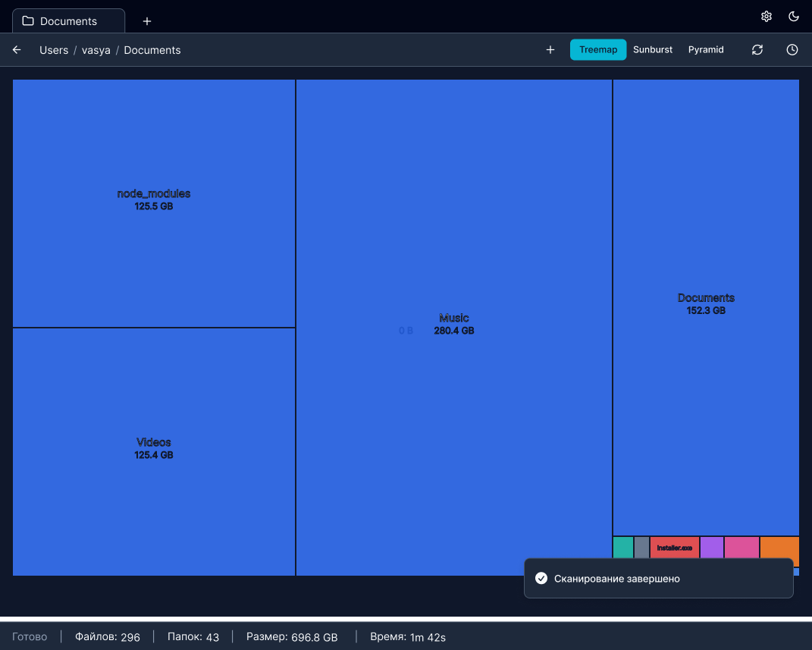Viewport: 812px width, 650px height.
Task: Rescan using the refresh icon
Action: [x=757, y=49]
